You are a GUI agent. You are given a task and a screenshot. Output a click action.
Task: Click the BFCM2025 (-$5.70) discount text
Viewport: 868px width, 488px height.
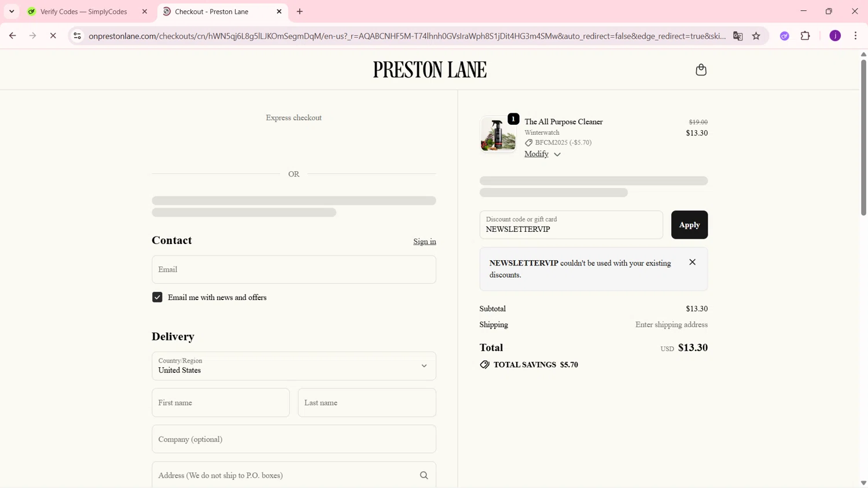563,143
